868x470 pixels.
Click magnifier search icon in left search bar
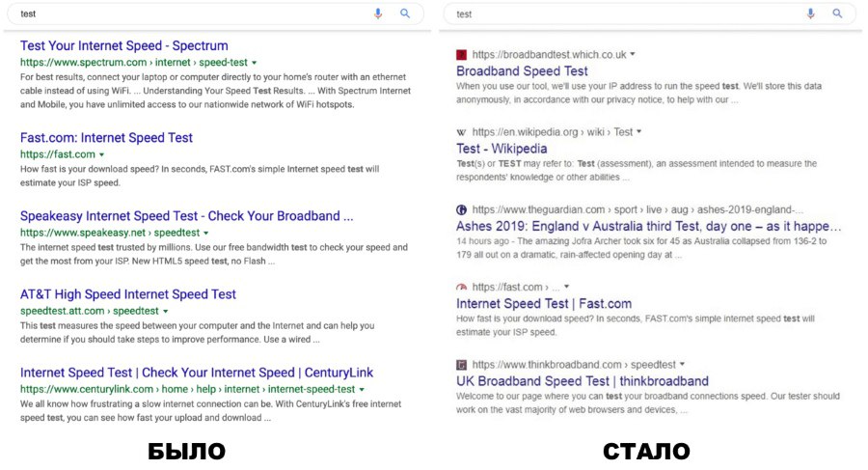click(405, 14)
